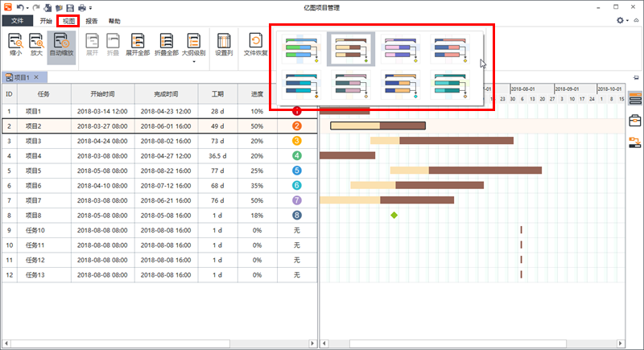644x350 pixels.
Task: Click priority icon 7 in 项目7 row
Action: click(296, 200)
